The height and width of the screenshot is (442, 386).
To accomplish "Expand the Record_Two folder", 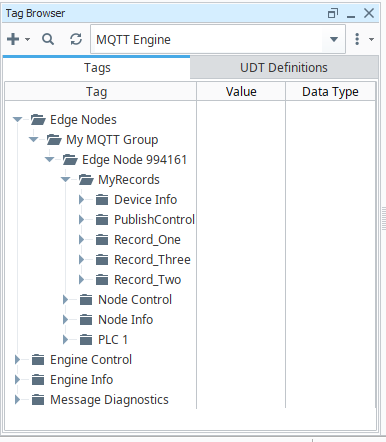I will click(81, 279).
